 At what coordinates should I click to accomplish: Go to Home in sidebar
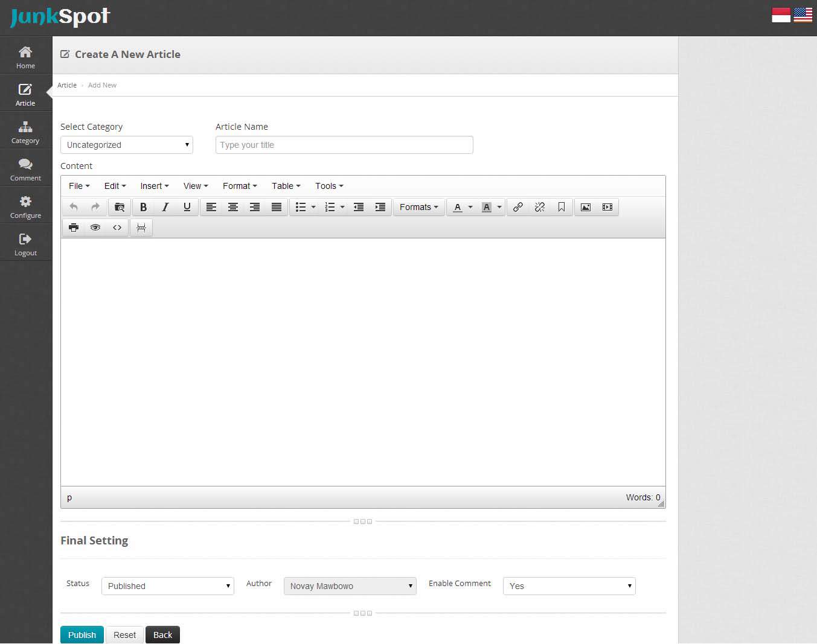25,57
